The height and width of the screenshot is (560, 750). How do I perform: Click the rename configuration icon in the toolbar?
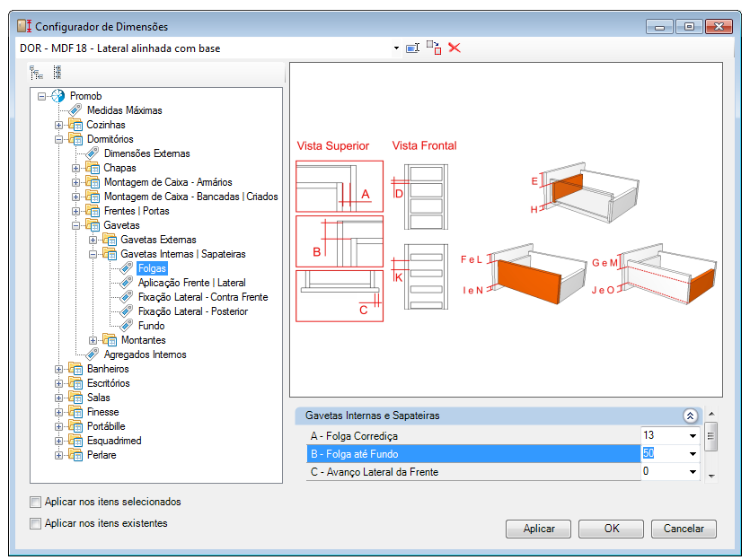[x=412, y=48]
